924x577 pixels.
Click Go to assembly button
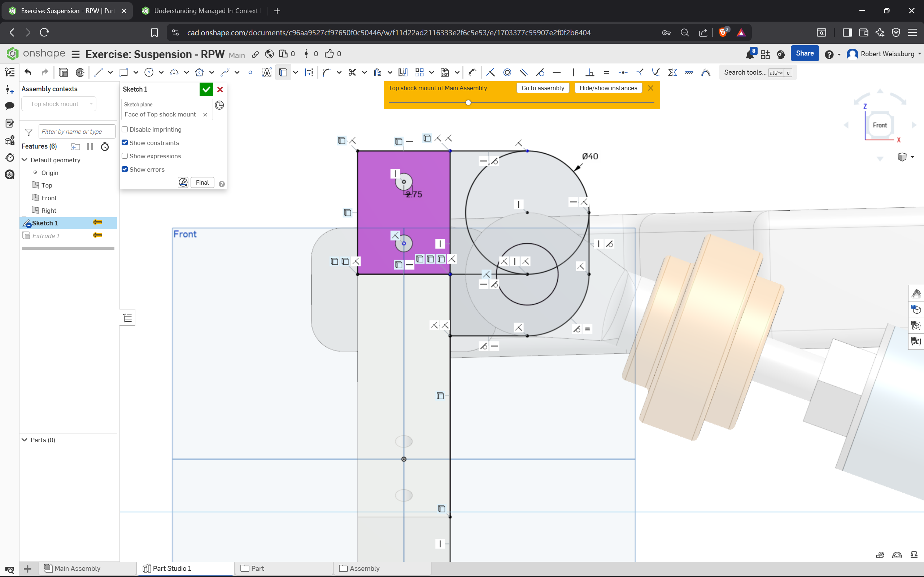[542, 88]
